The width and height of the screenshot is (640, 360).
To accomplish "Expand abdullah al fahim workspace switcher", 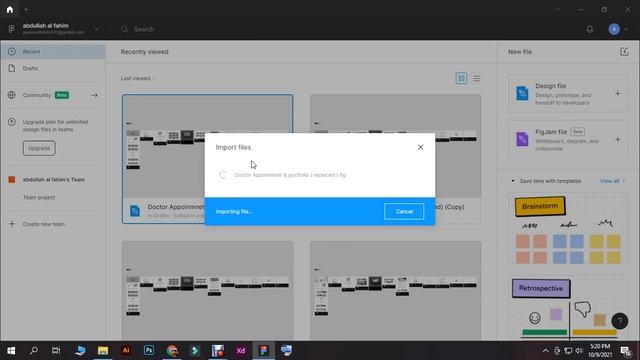I will click(x=96, y=29).
